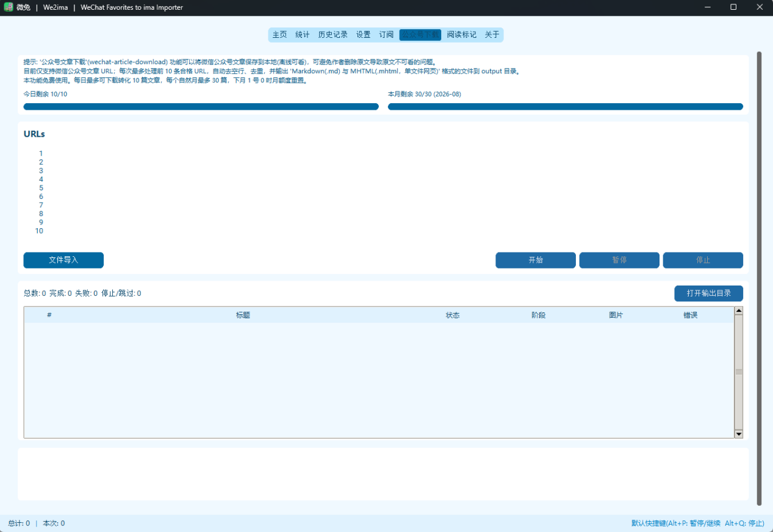Click the main window vertical scrollbar
773x532 pixels.
click(760, 278)
